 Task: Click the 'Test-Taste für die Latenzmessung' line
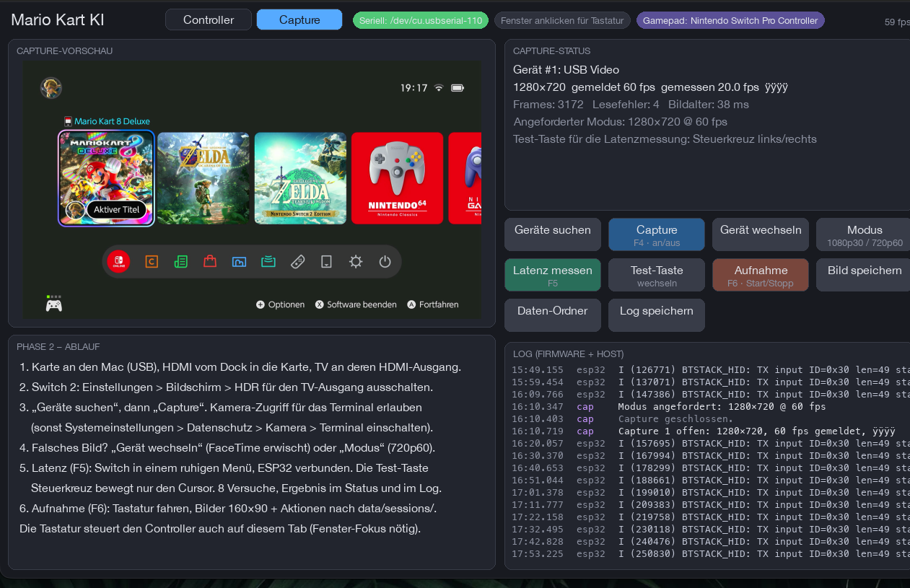(665, 139)
